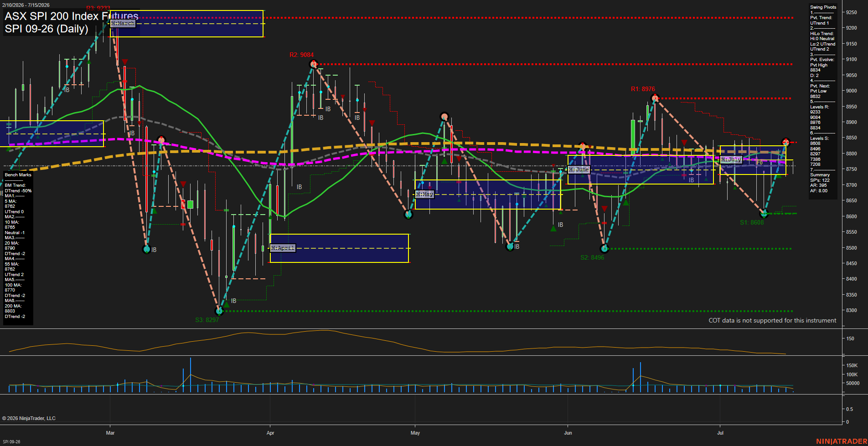This screenshot has width=868, height=446.
Task: Click the COT data not supported message
Action: pos(772,320)
